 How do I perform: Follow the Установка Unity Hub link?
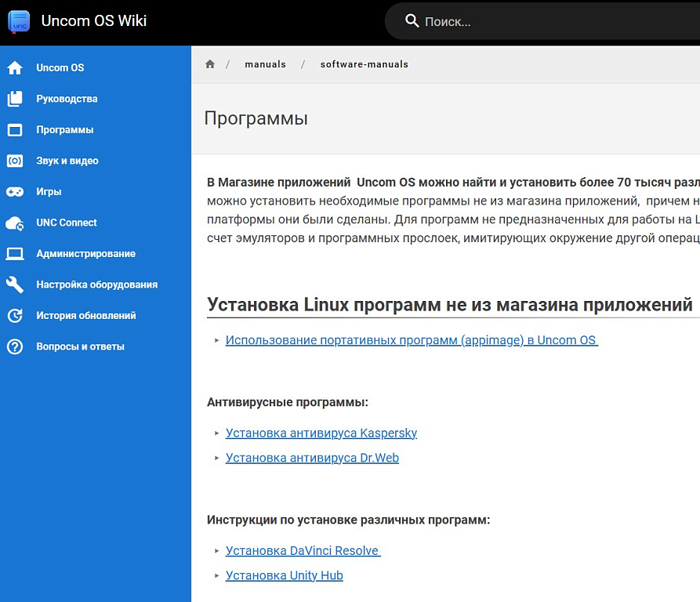pyautogui.click(x=284, y=575)
